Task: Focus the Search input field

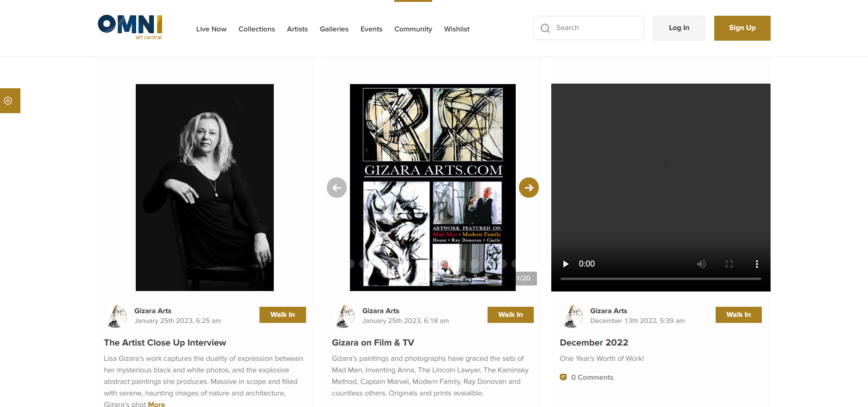Action: (x=589, y=28)
